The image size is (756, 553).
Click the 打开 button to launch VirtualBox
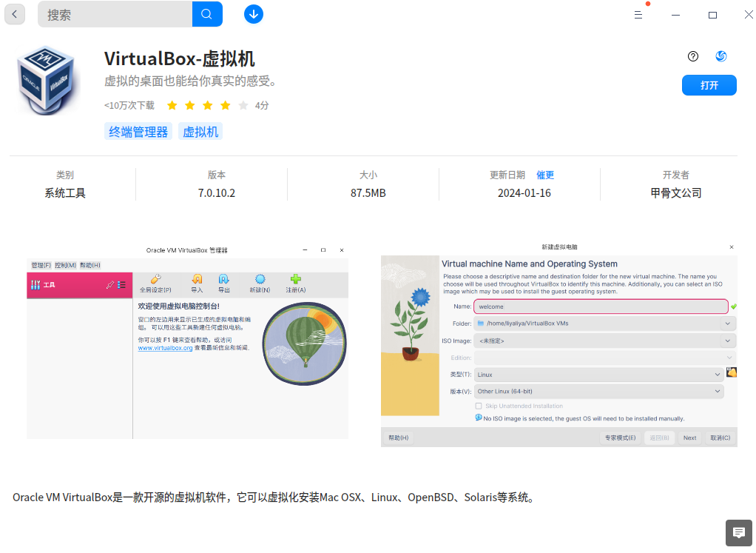click(709, 85)
